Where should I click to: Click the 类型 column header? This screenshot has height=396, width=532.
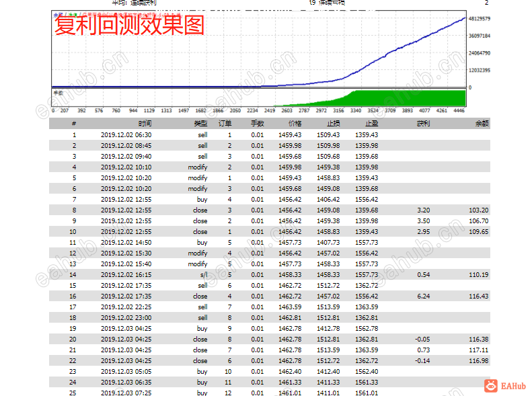click(200, 124)
